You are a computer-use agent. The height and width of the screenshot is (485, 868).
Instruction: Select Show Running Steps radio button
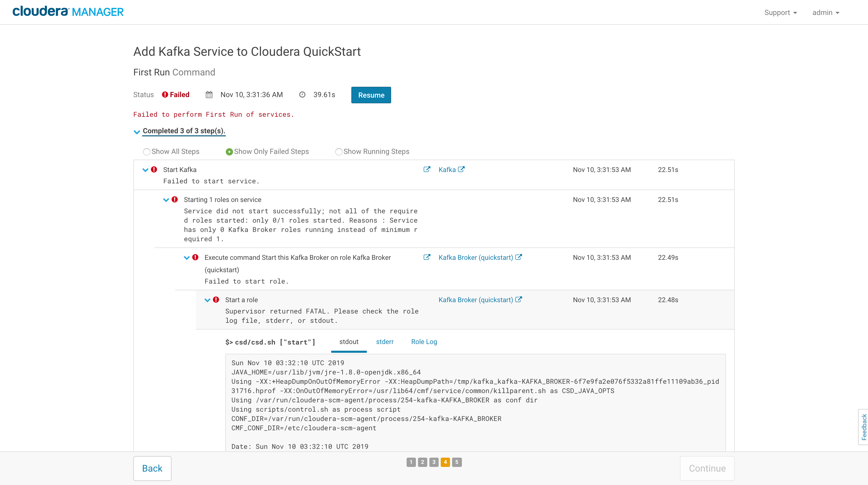[339, 152]
